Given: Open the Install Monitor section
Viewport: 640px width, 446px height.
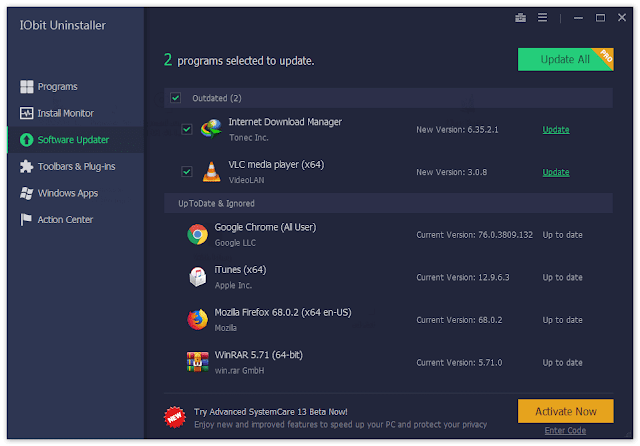Looking at the screenshot, I should point(76,113).
